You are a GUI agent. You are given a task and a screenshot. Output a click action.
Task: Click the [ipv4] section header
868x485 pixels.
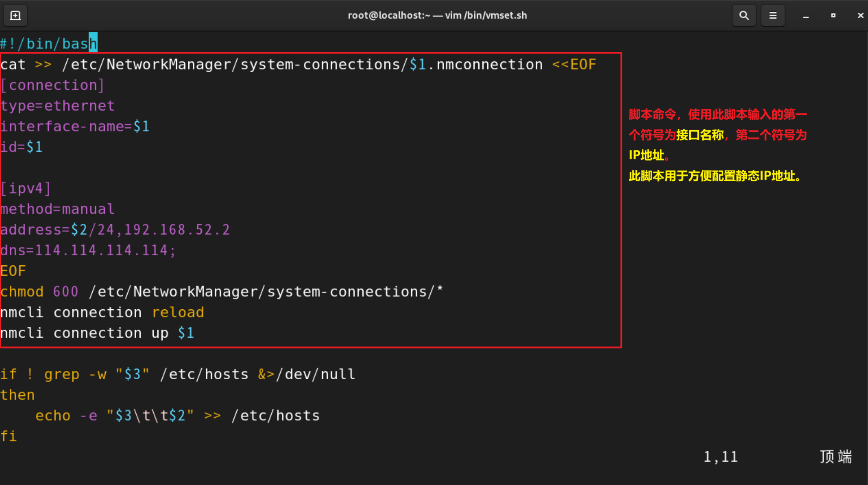[25, 189]
